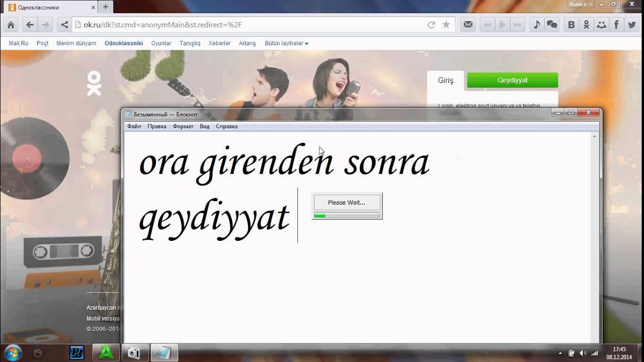Viewport: 644px width, 362px height.
Task: Open Notepad's Вид menu
Action: pyautogui.click(x=204, y=126)
